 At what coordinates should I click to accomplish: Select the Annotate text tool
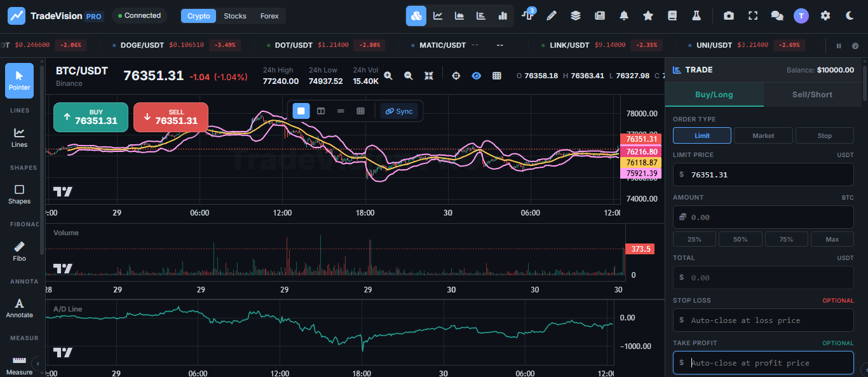coord(19,308)
